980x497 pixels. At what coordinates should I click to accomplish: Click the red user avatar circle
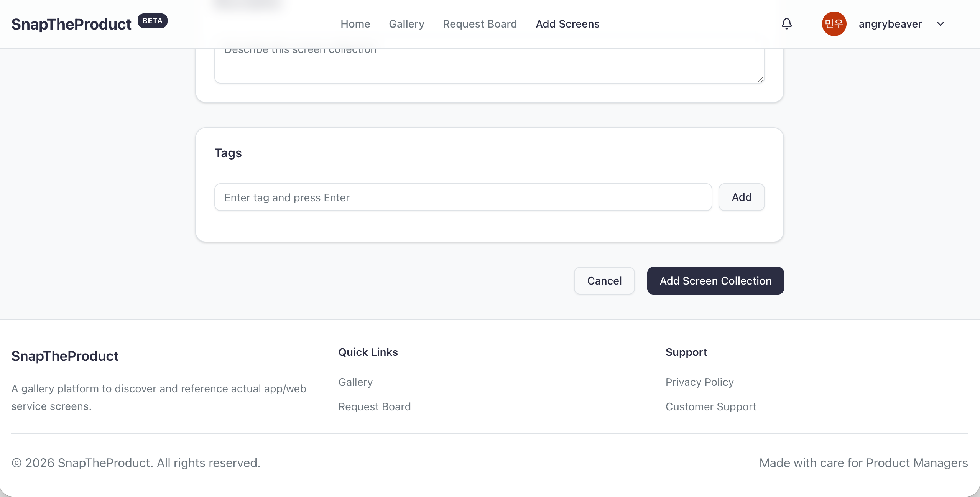834,24
